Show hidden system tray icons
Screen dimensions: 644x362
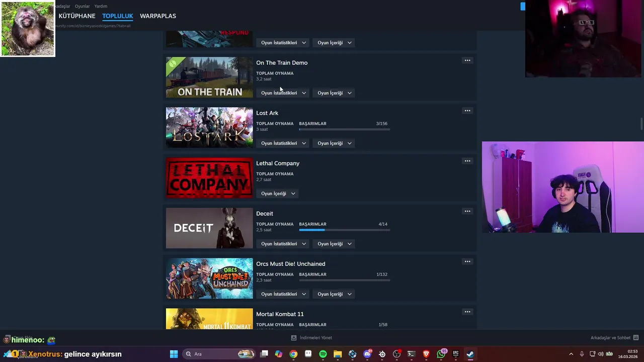[x=571, y=354]
